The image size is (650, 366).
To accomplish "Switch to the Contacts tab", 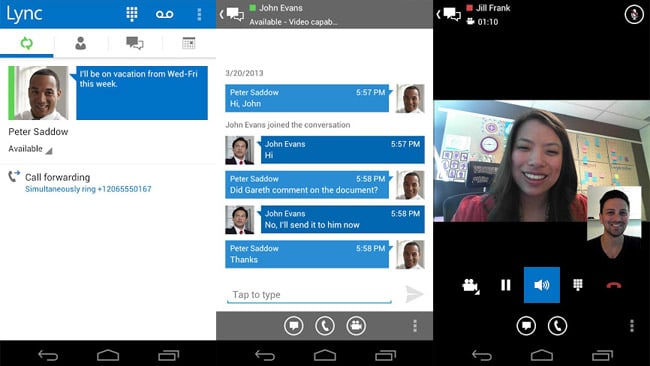I will 80,43.
